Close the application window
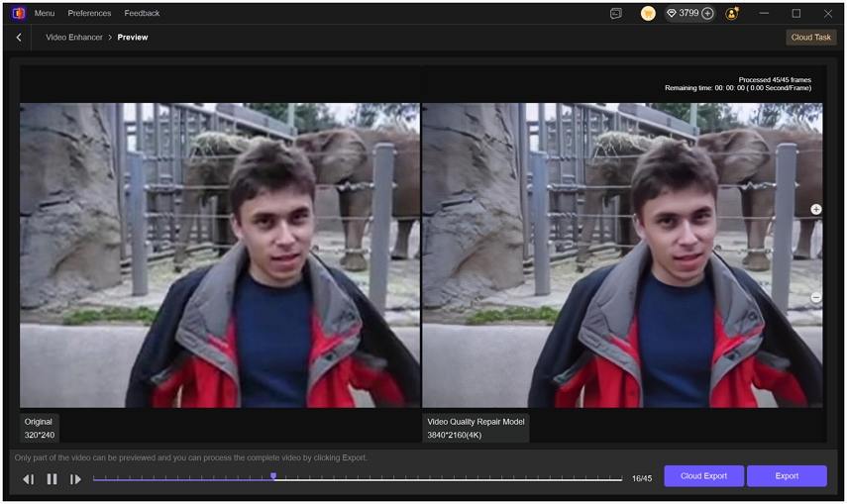The width and height of the screenshot is (847, 504). click(x=827, y=14)
